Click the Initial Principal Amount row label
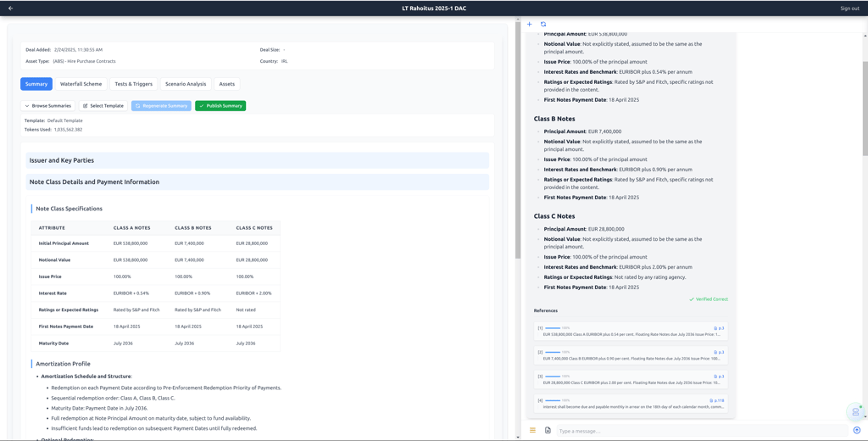The height and width of the screenshot is (441, 868). 64,243
